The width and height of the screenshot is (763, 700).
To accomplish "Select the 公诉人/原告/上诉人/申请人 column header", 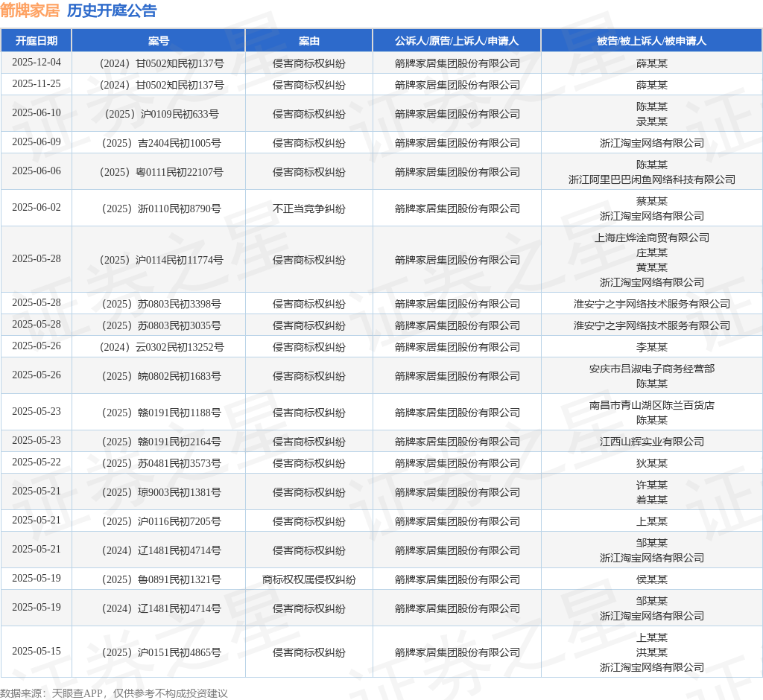I will [x=457, y=41].
